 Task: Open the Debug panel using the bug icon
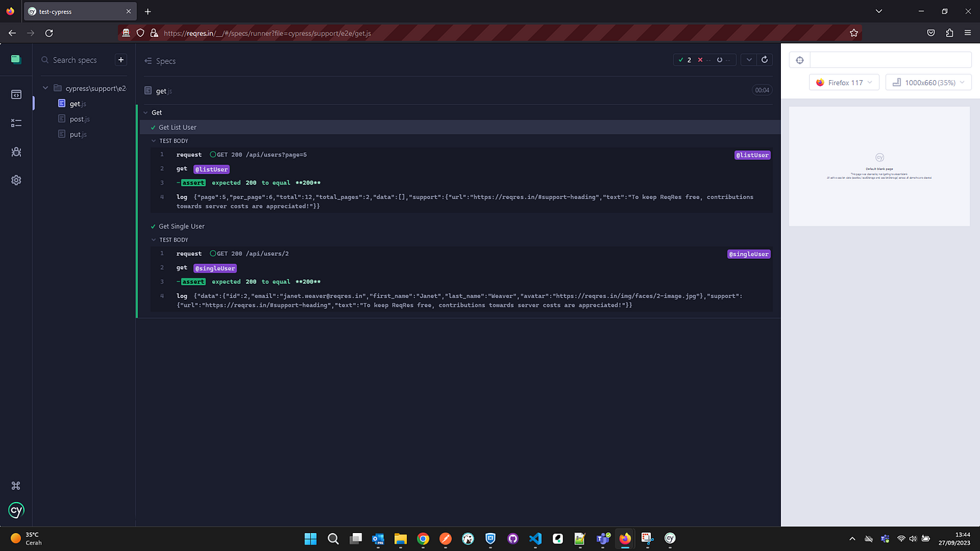(x=16, y=151)
